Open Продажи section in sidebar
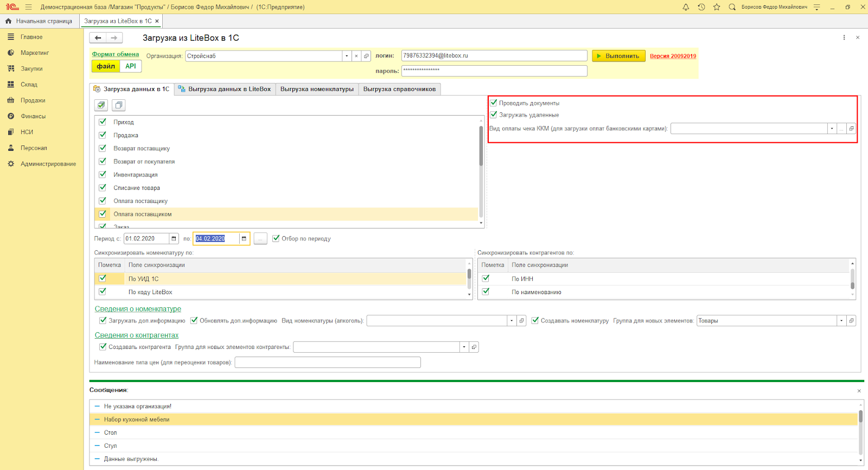 tap(33, 100)
